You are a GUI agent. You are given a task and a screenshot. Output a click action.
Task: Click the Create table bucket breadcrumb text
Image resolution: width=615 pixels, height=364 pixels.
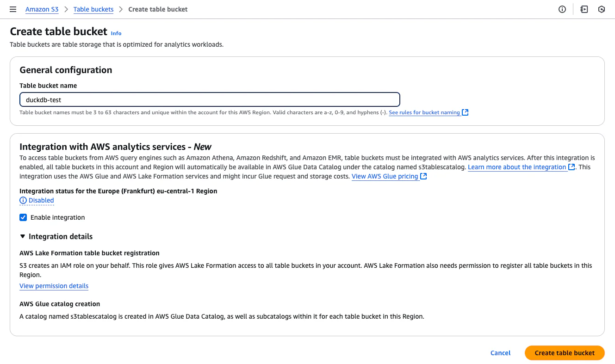coord(158,9)
